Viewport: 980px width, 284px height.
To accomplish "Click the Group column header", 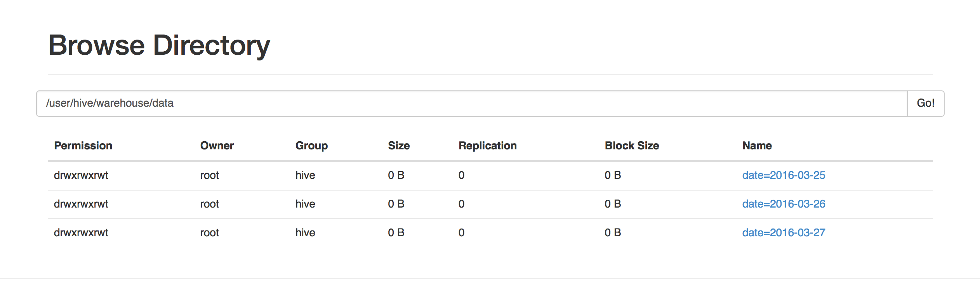I will pyautogui.click(x=311, y=146).
